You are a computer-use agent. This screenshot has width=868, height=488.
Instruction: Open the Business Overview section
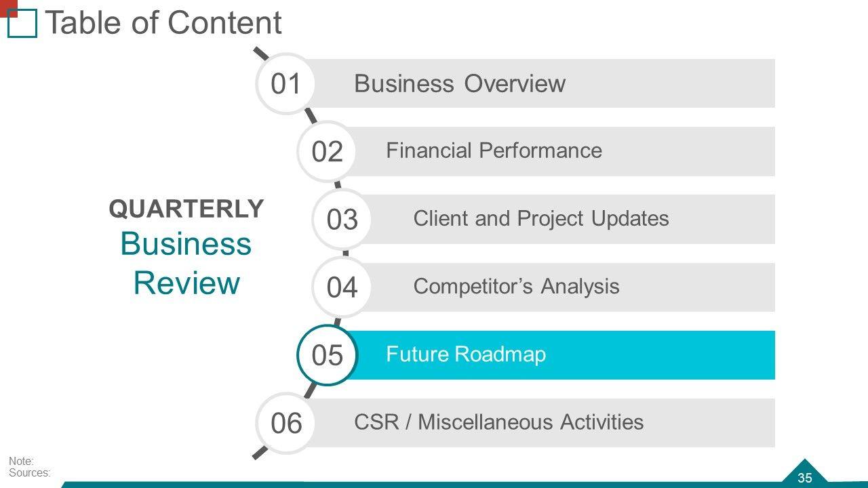tap(459, 83)
